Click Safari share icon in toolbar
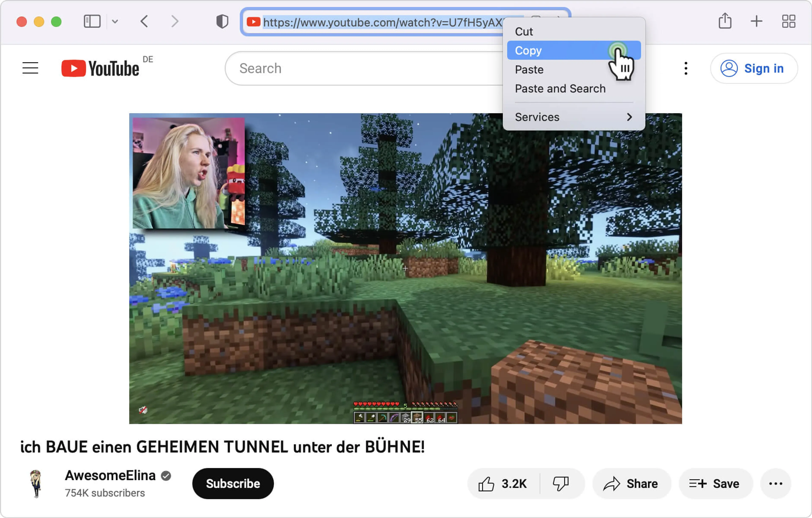This screenshot has height=518, width=812. (725, 21)
